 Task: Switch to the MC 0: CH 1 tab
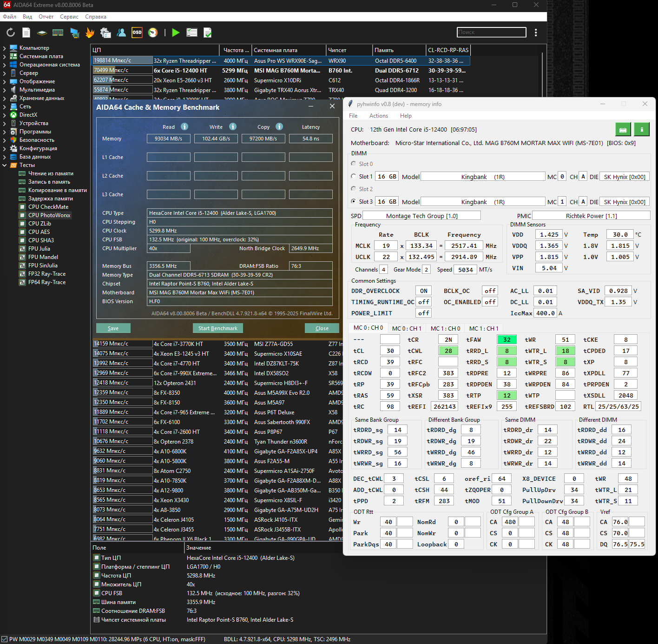coord(407,328)
